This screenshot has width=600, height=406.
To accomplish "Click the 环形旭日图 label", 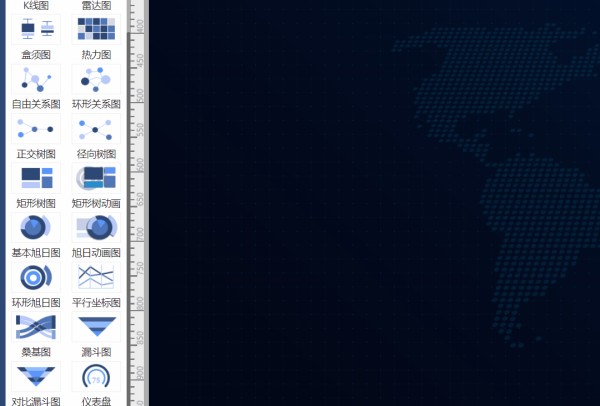I will [x=36, y=303].
